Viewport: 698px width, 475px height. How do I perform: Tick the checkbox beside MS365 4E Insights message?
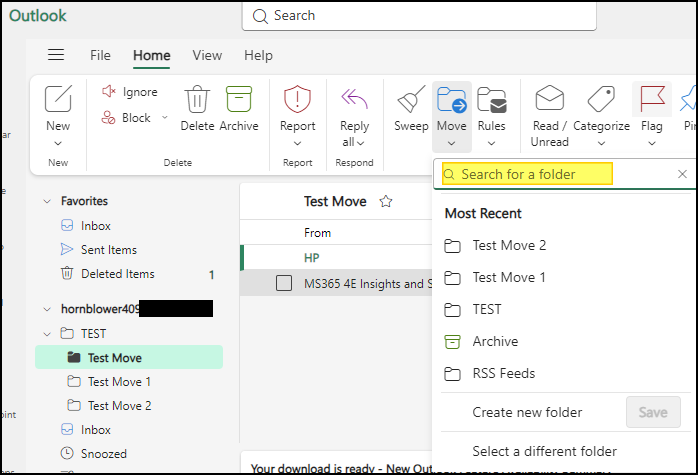(284, 283)
